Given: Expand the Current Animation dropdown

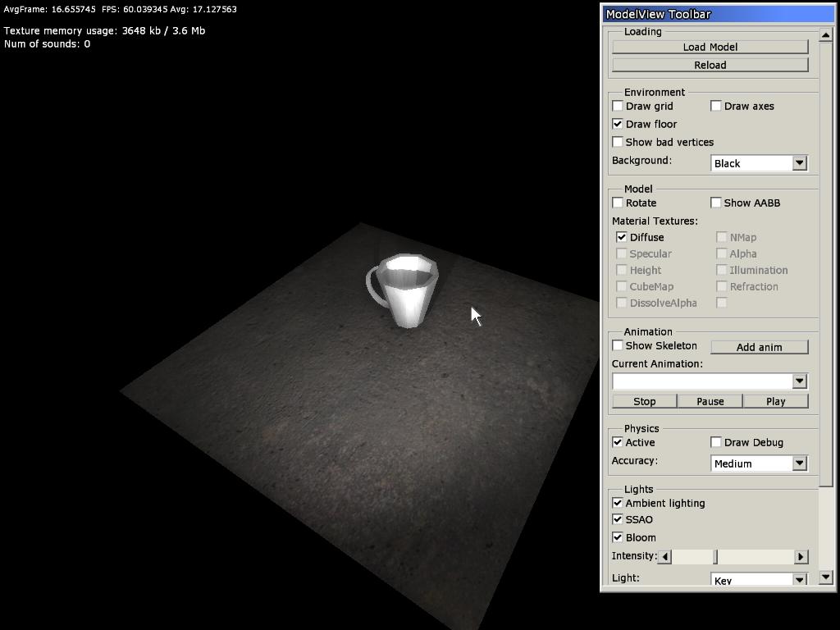Looking at the screenshot, I should point(799,381).
